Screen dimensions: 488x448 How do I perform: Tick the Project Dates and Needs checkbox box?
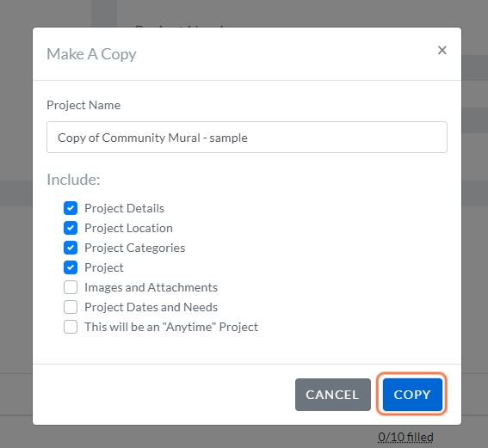click(71, 307)
